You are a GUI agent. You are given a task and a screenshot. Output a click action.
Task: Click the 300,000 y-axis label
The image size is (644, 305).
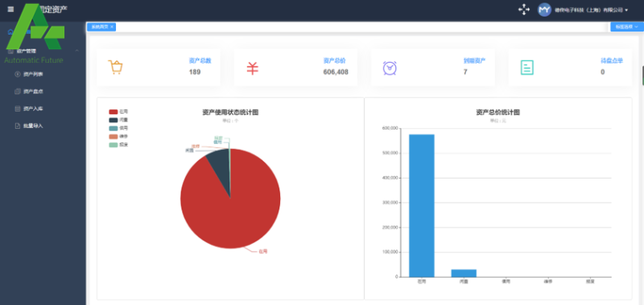pyautogui.click(x=390, y=203)
